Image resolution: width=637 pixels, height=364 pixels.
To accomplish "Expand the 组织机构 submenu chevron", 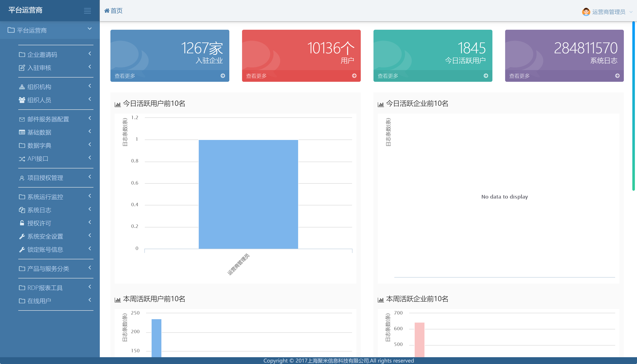I will point(90,86).
